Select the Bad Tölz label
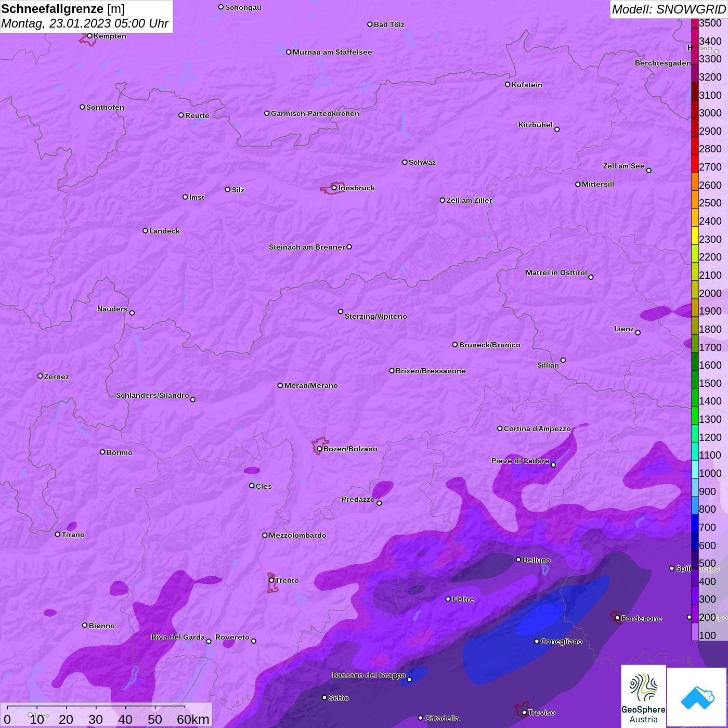The width and height of the screenshot is (728, 728). tap(389, 24)
